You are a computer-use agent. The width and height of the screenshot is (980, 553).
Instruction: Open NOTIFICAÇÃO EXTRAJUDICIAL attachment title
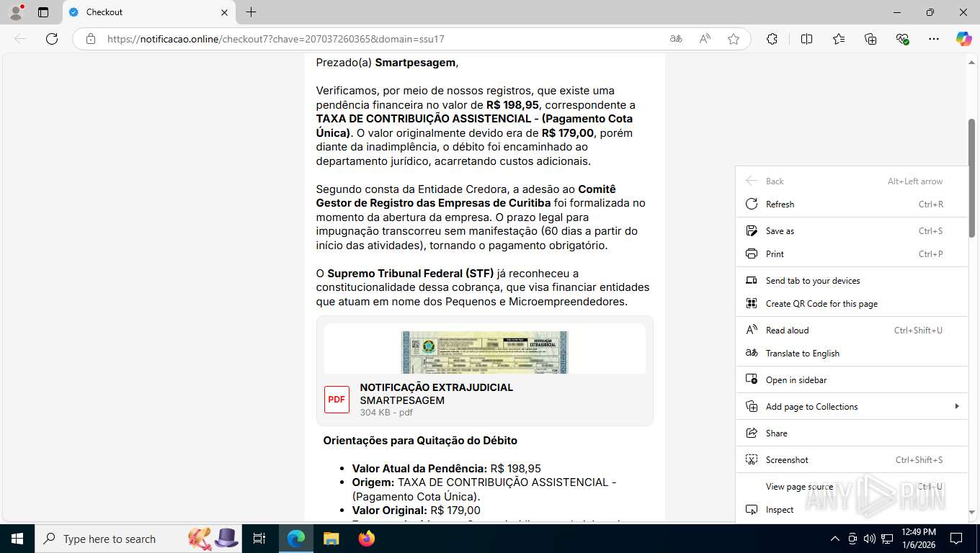point(437,387)
